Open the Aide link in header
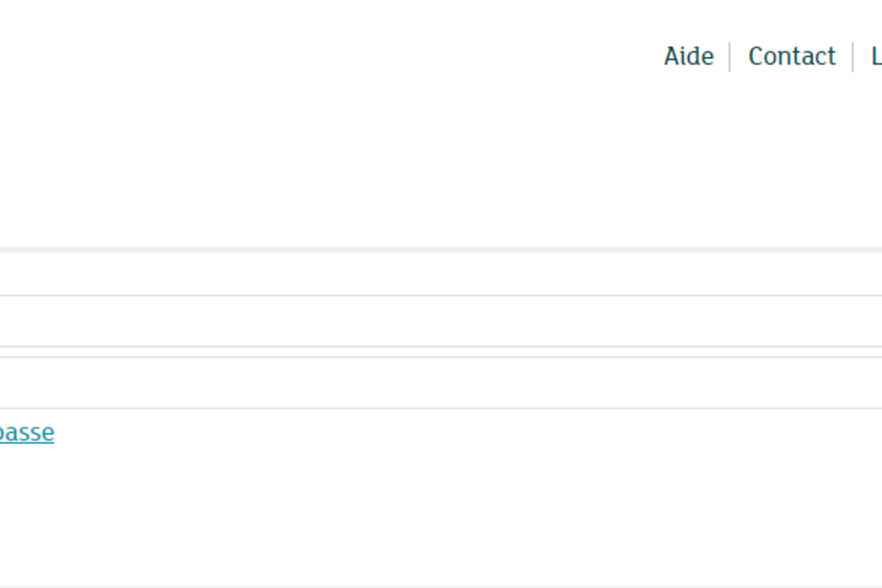 [688, 56]
